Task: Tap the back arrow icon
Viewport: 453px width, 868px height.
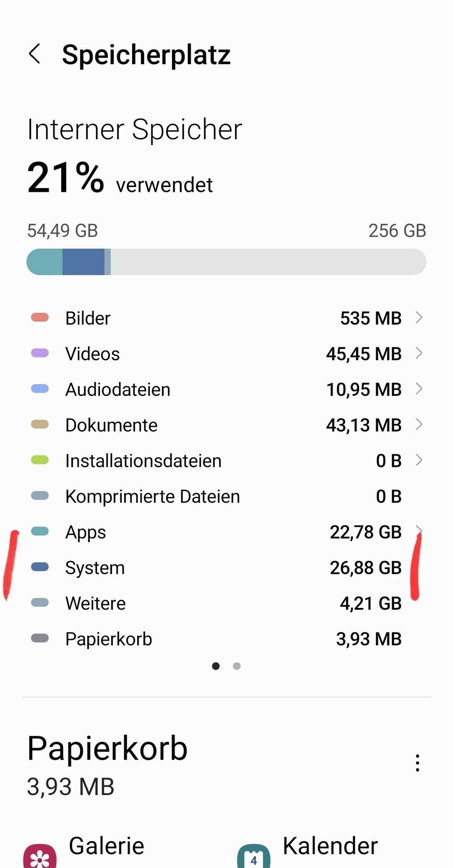Action: pos(35,54)
